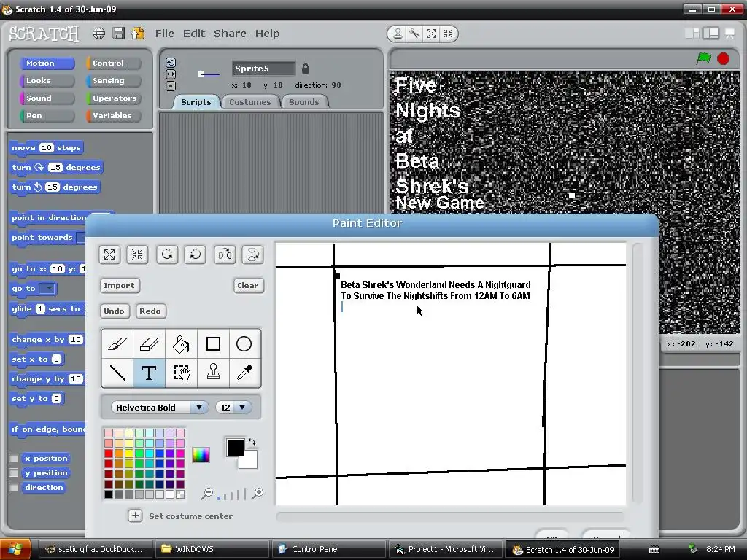This screenshot has height=560, width=747.
Task: Select the ellipse drawing tool
Action: [x=244, y=344]
